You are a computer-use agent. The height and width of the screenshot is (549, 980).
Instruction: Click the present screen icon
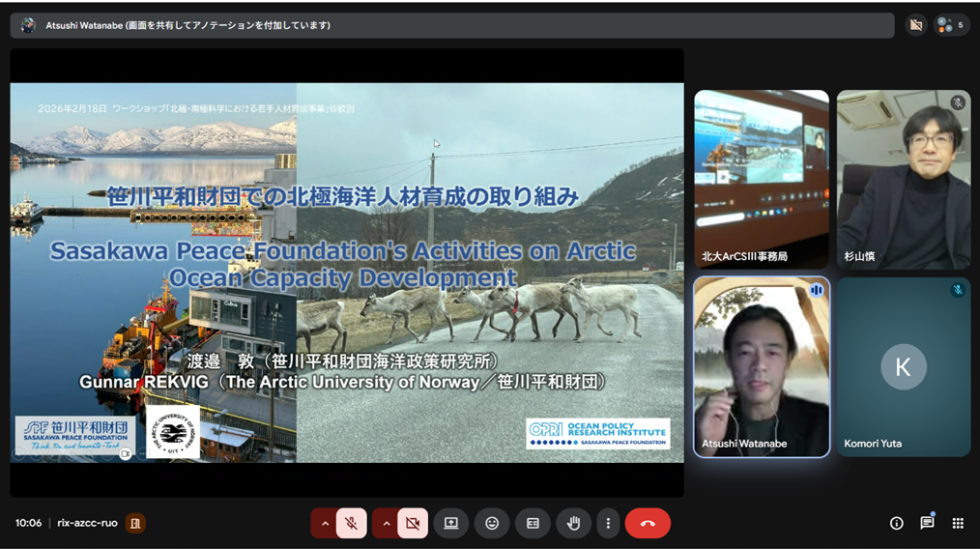451,523
